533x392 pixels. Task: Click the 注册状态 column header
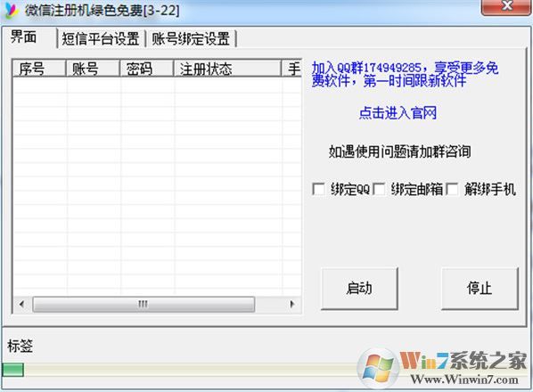[227, 69]
